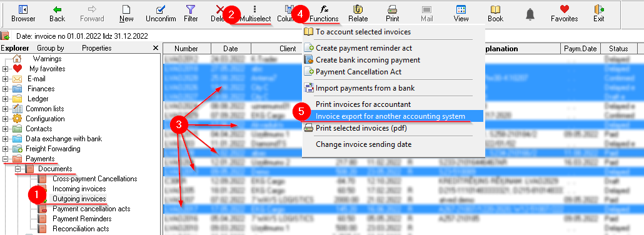Open Warnings in the tree
Viewport: 644px width, 235px height.
pos(48,59)
